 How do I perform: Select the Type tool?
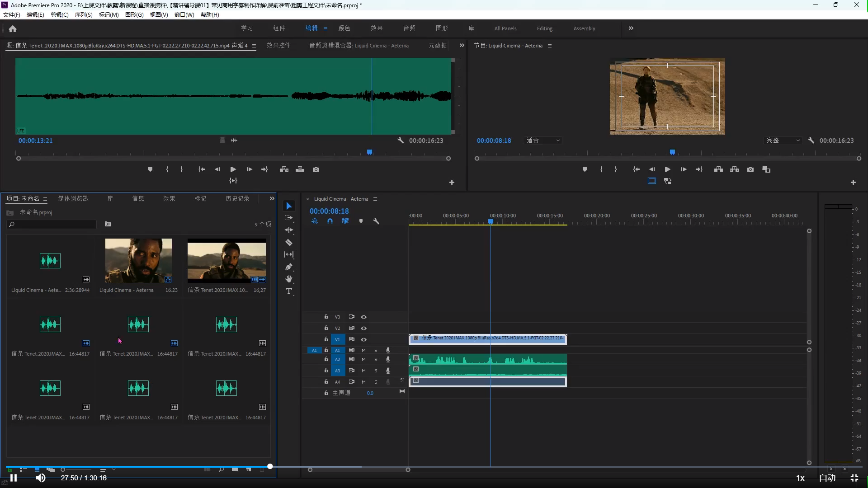(x=289, y=291)
